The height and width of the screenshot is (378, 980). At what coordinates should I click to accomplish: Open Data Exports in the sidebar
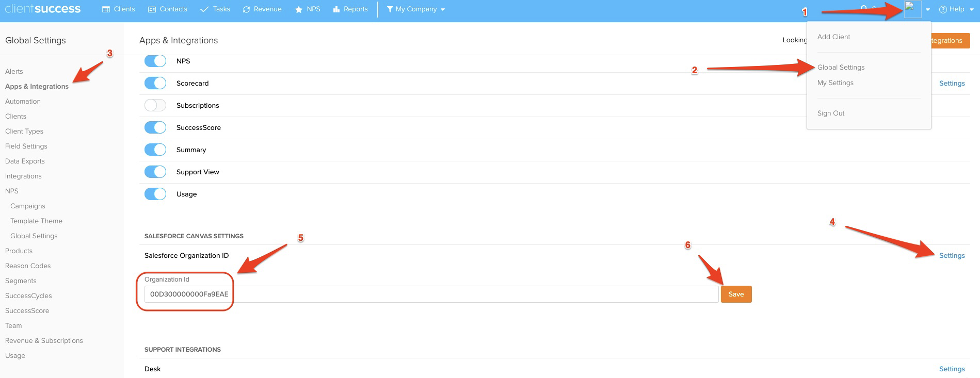click(25, 161)
